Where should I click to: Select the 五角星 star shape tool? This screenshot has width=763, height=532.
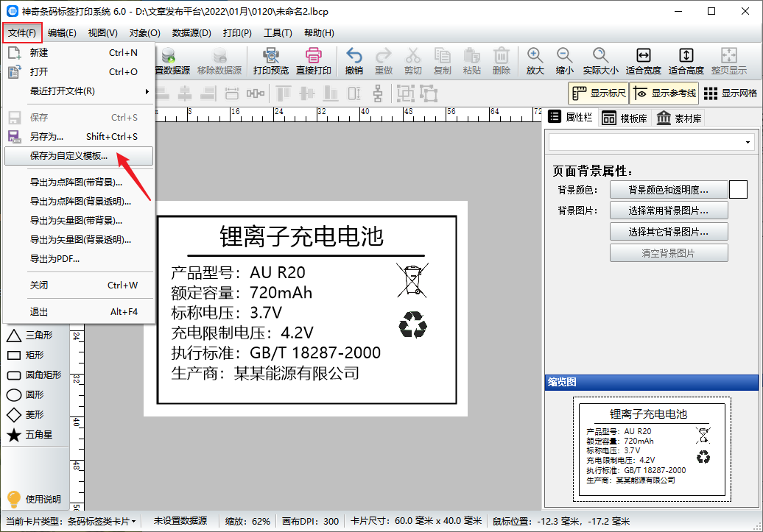pyautogui.click(x=29, y=435)
